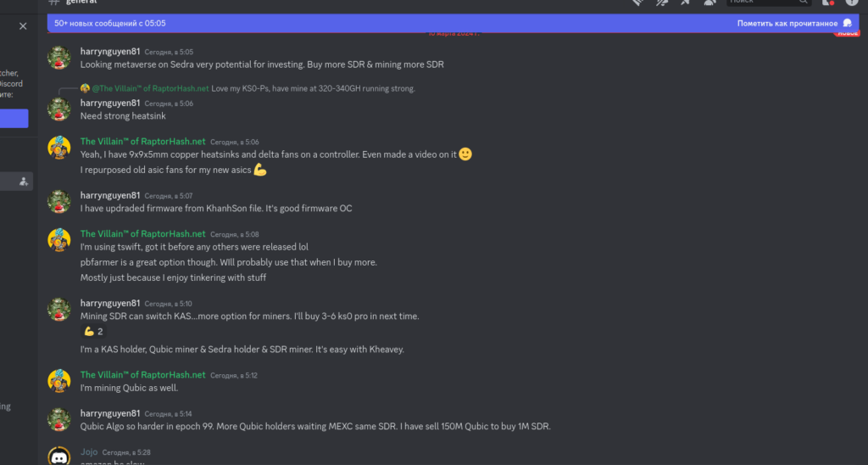Open The Villain avatar at 5:06 message
The height and width of the screenshot is (465, 868).
[x=58, y=148]
